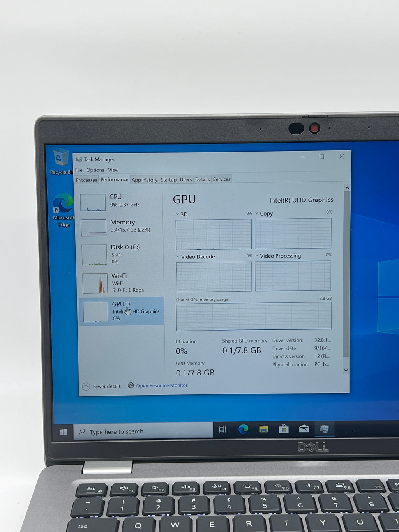Switch to the Services tab
This screenshot has width=399, height=532.
[x=222, y=179]
